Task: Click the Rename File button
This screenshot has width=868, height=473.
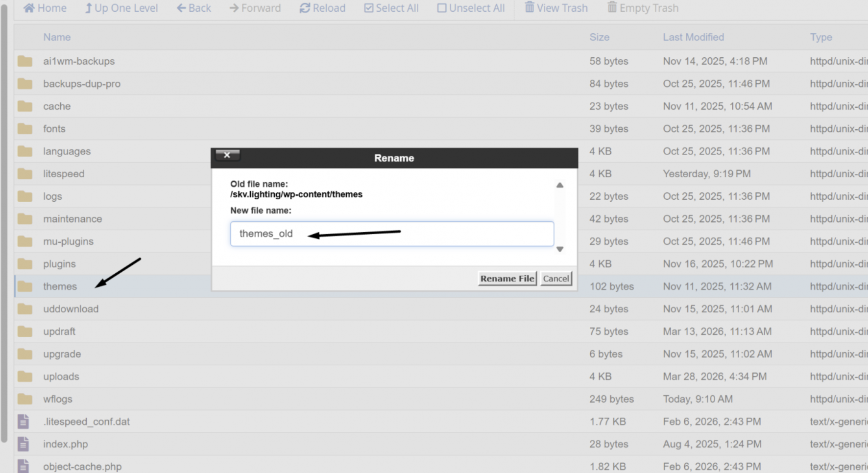Action: click(507, 278)
